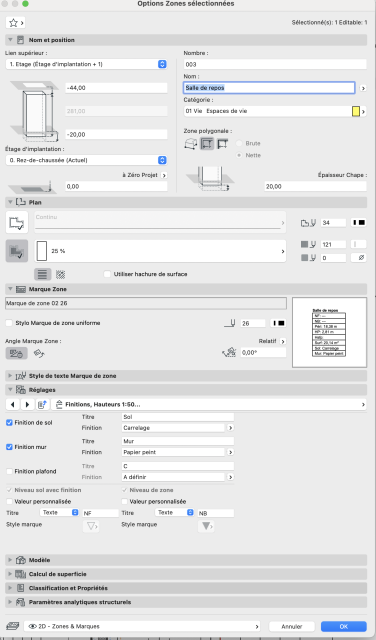This screenshot has width=376, height=640.
Task: Click the settings page list icon
Action: (x=42, y=404)
